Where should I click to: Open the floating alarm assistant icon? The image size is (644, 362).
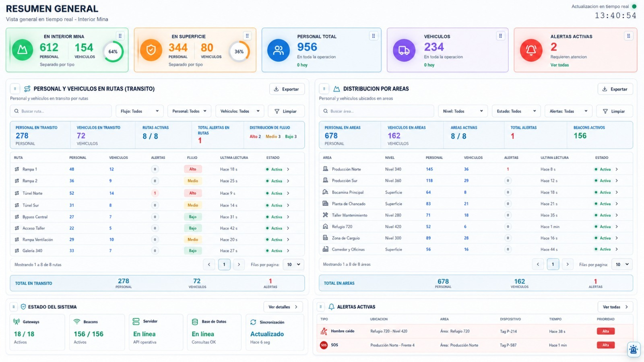[x=634, y=350]
